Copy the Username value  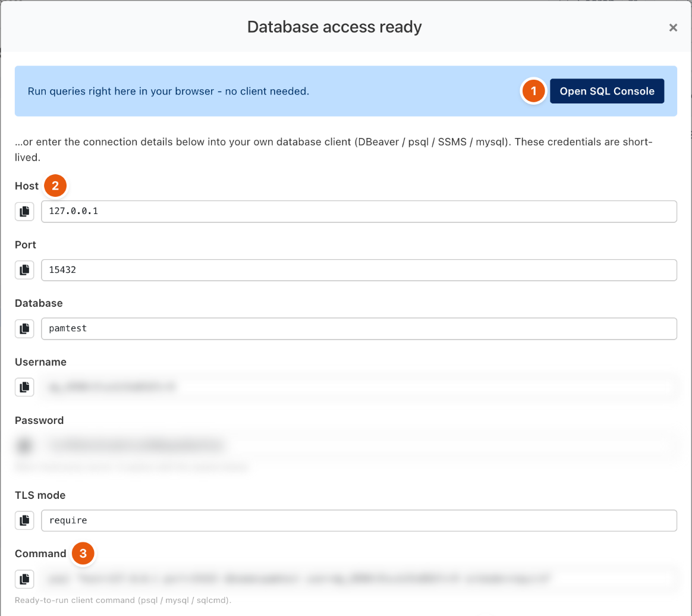pyautogui.click(x=24, y=387)
